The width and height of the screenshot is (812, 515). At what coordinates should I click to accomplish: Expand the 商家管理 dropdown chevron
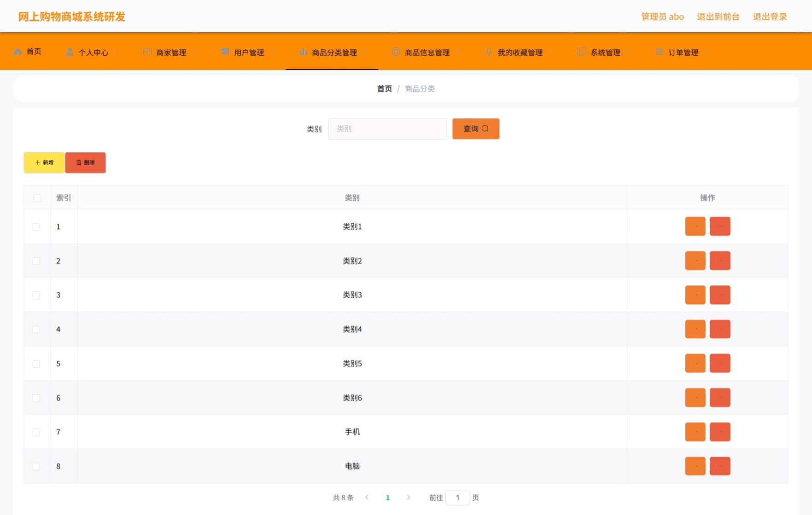pyautogui.click(x=194, y=52)
